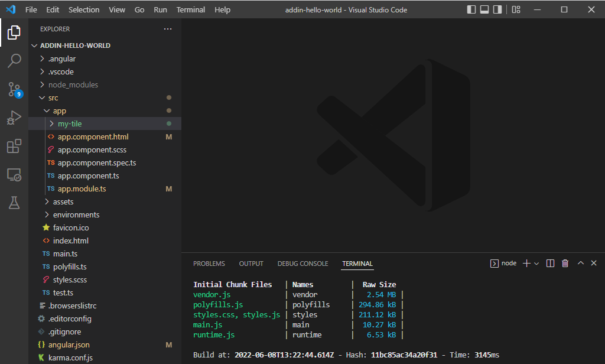The width and height of the screenshot is (605, 364).
Task: Switch to the Output tab
Action: pos(251,264)
